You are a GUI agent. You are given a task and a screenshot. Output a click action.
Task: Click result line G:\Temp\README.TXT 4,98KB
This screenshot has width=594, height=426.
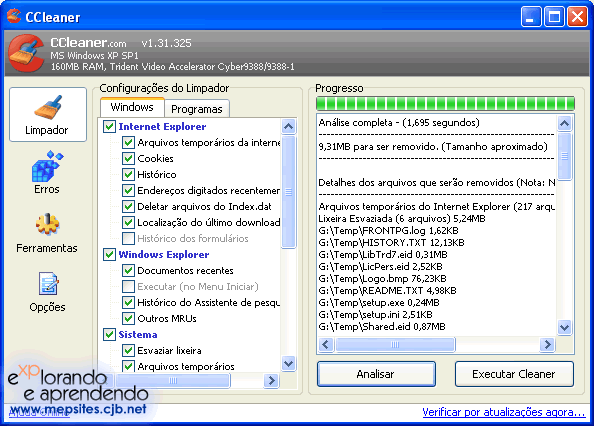tap(387, 290)
